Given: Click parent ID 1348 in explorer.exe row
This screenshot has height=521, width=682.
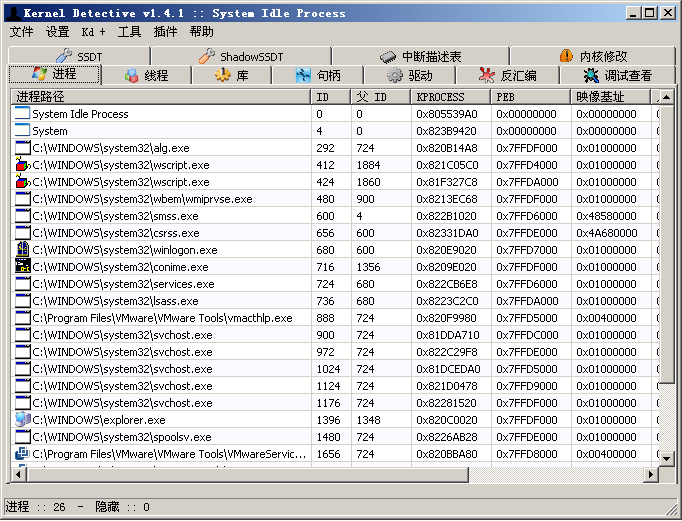Looking at the screenshot, I should coord(368,420).
